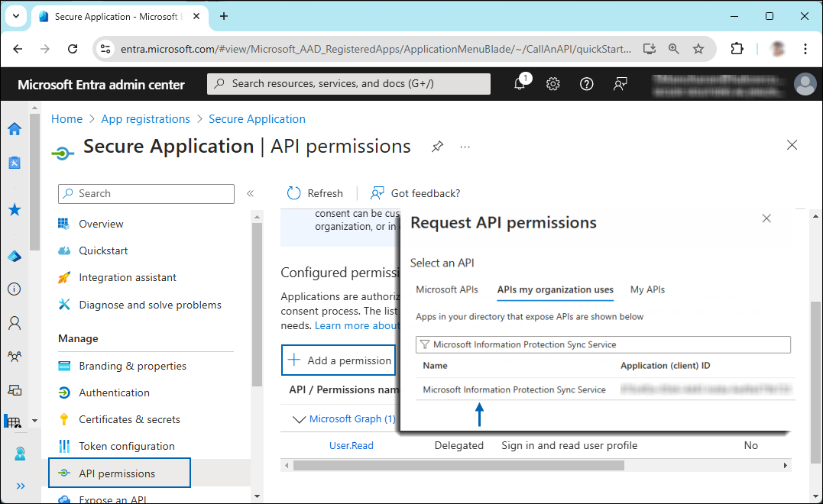This screenshot has height=504, width=823.
Task: Open Favorites star in the left navigation rail
Action: (14, 209)
